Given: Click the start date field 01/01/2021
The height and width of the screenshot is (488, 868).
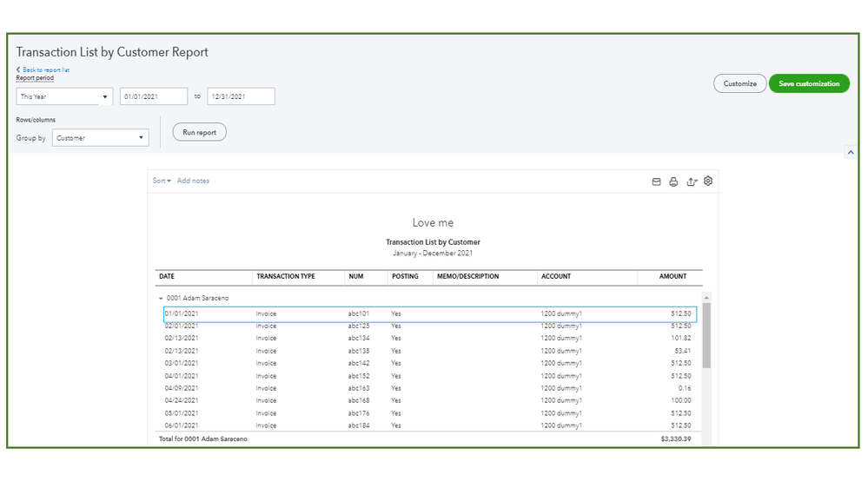Looking at the screenshot, I should pyautogui.click(x=154, y=96).
